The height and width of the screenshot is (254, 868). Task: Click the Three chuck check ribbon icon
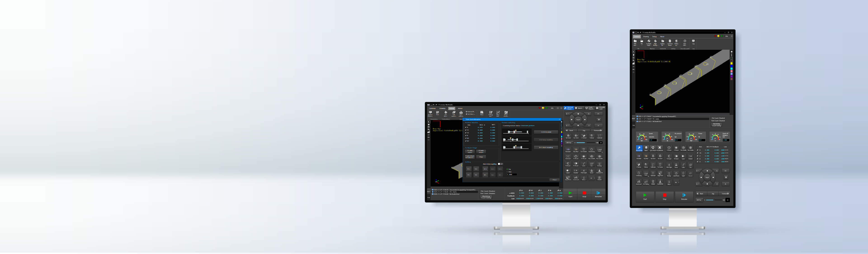point(506,113)
